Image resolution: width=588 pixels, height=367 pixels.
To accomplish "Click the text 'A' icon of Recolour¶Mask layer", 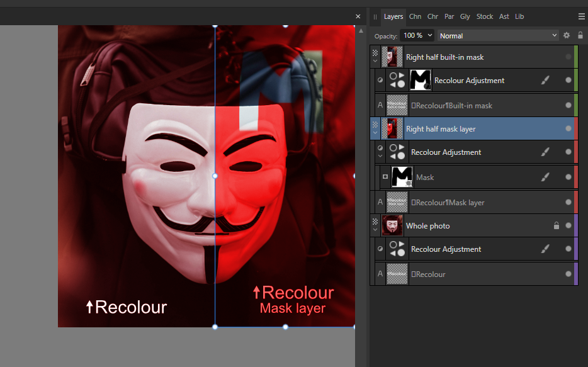I will 380,202.
